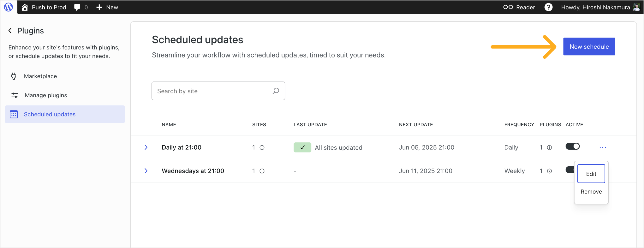
Task: Open the three-dot actions menu for Daily schedule
Action: click(x=603, y=147)
